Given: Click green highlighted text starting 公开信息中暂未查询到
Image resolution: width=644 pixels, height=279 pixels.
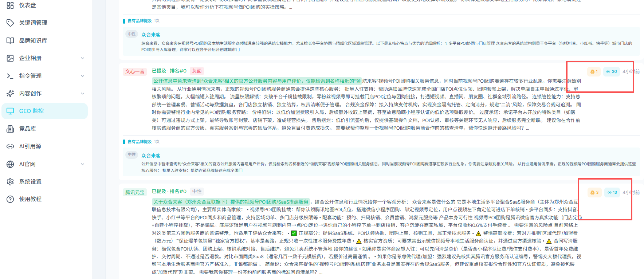Looking at the screenshot, I should click(257, 81).
